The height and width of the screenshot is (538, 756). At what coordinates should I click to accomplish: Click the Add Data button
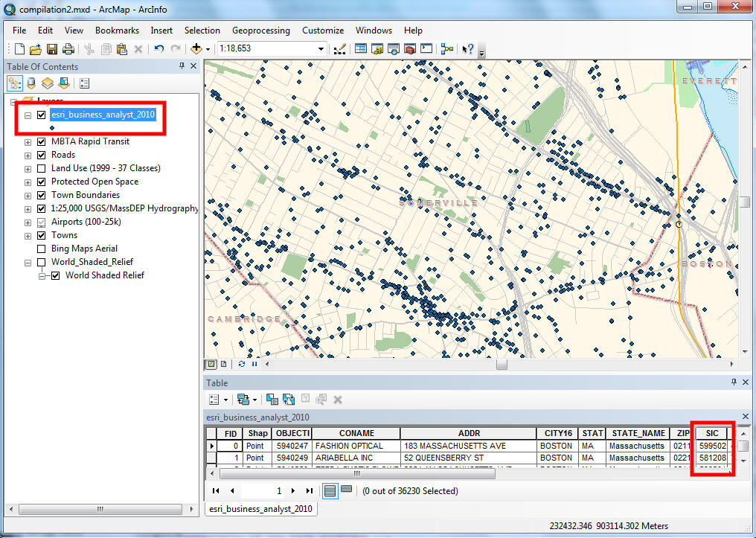(x=196, y=48)
